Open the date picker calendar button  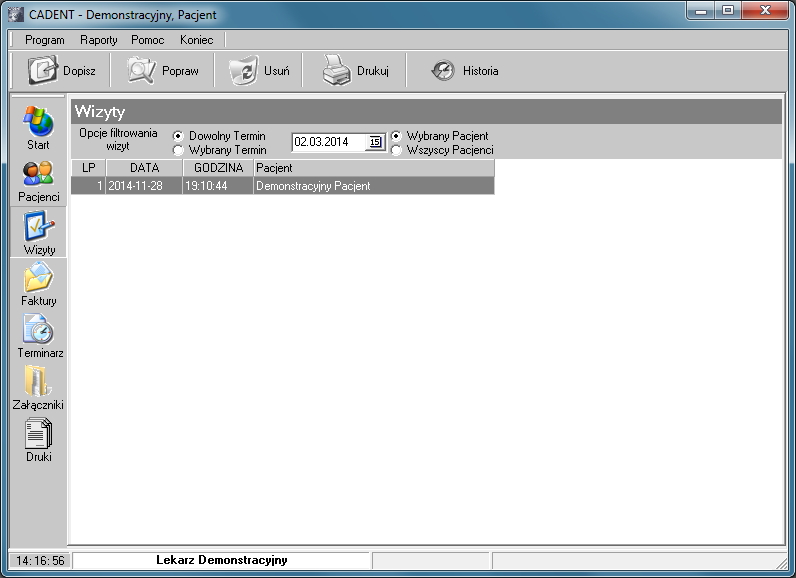(x=375, y=142)
